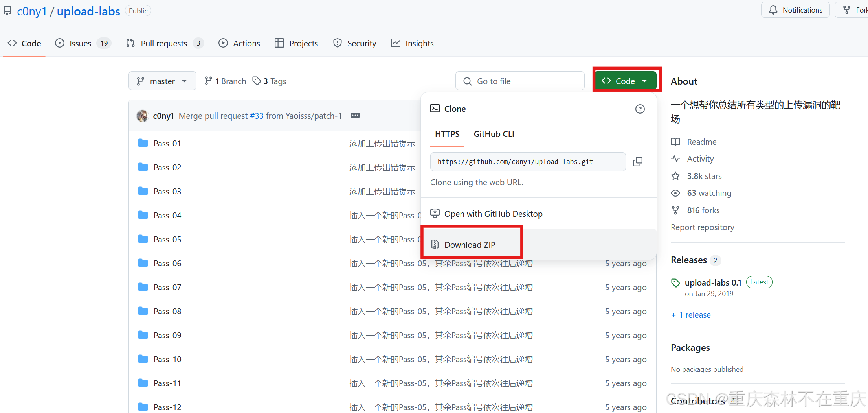Click the Pass-01 folder icon
Screen dimensions: 868x413
pos(143,143)
